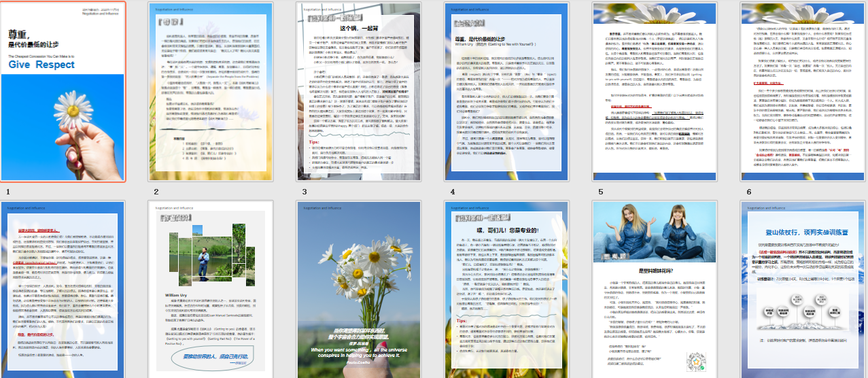Select slide 3 titled "这个锅，一起背"

(x=358, y=92)
